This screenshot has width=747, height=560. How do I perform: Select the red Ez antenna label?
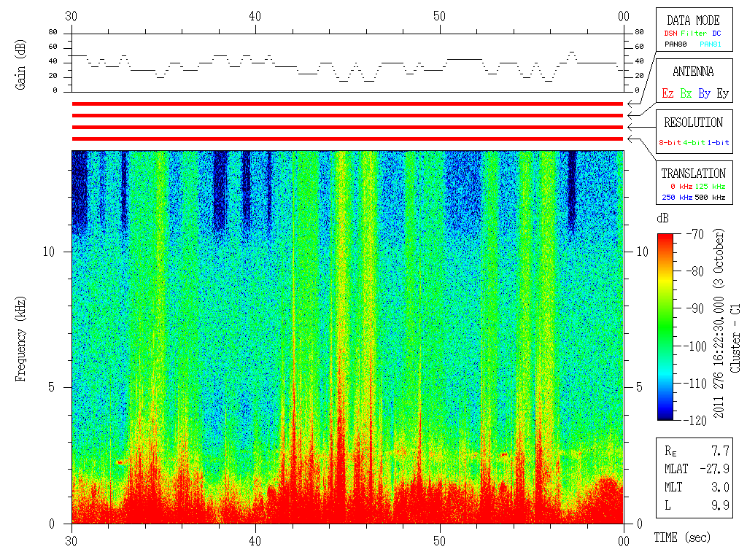click(x=667, y=93)
